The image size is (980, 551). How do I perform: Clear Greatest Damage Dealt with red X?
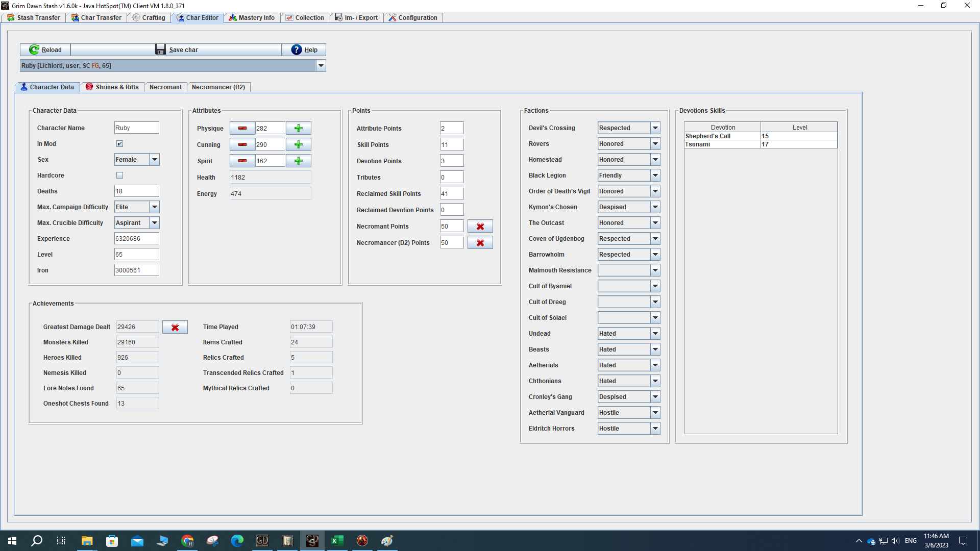pos(175,327)
